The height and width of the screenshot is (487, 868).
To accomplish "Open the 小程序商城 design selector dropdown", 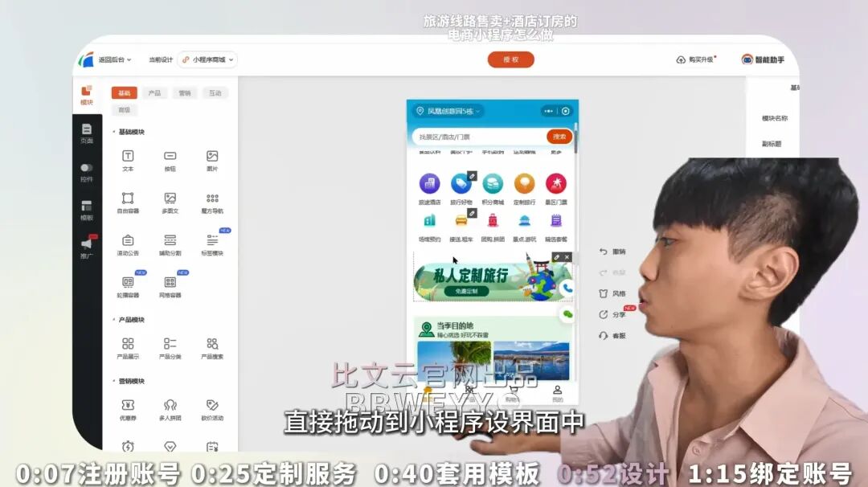I will (207, 59).
